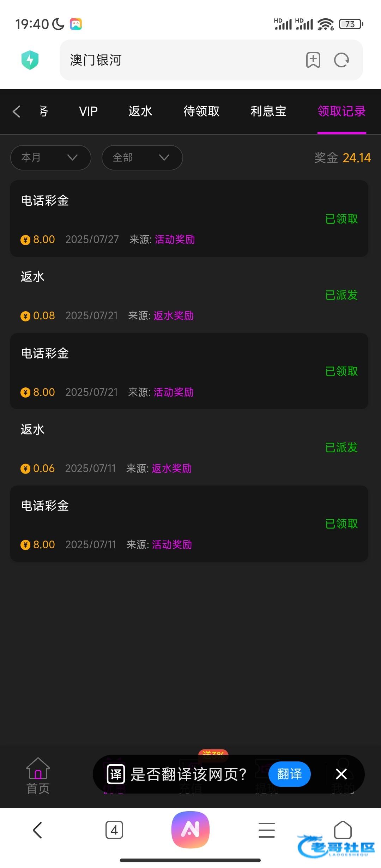Add page to bookmarks icon
Viewport: 381px width, 868px height.
coord(313,60)
